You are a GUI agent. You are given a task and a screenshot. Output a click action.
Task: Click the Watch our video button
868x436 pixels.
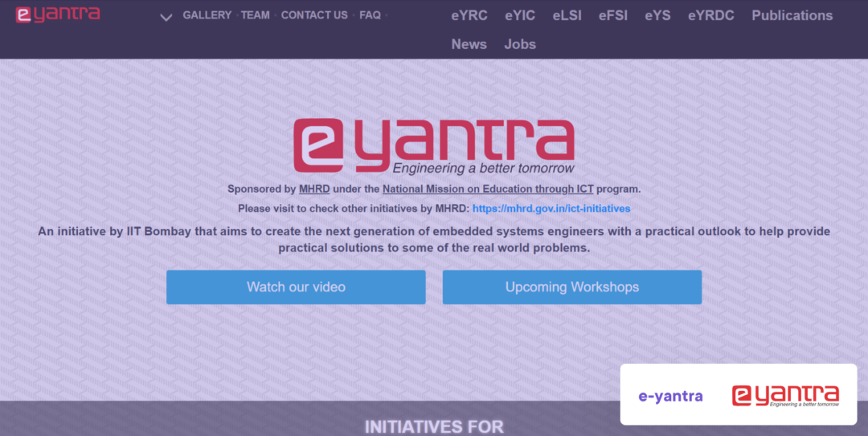[296, 287]
